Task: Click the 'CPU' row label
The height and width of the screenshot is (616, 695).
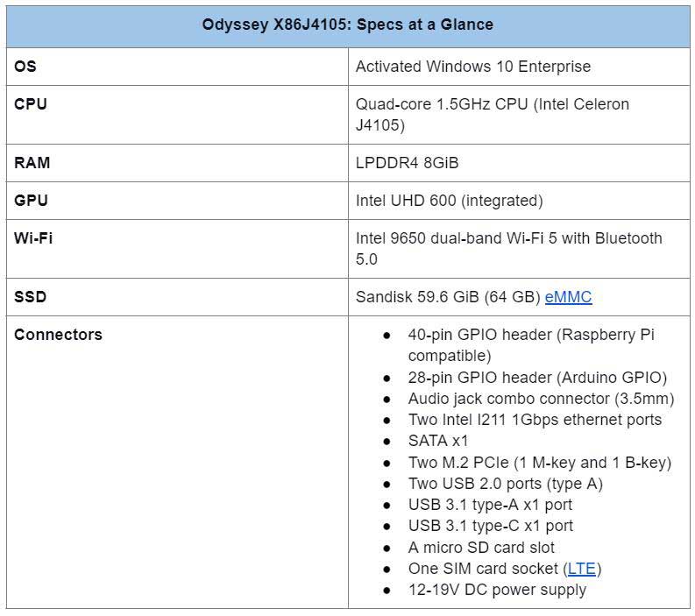Action: point(31,104)
